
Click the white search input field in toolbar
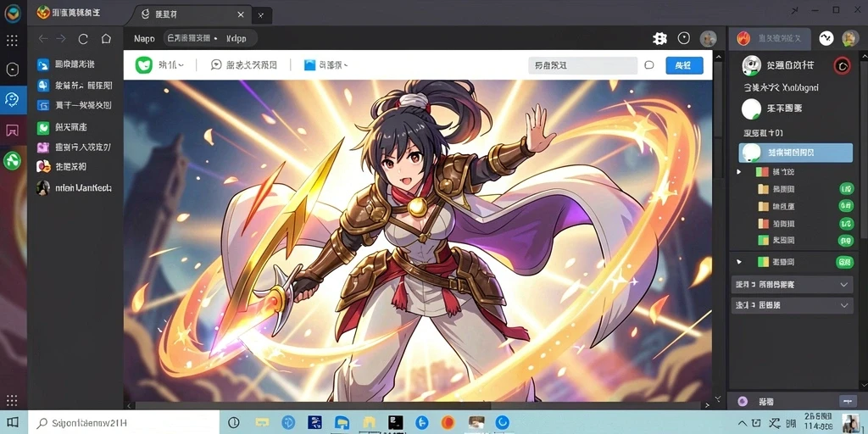582,65
